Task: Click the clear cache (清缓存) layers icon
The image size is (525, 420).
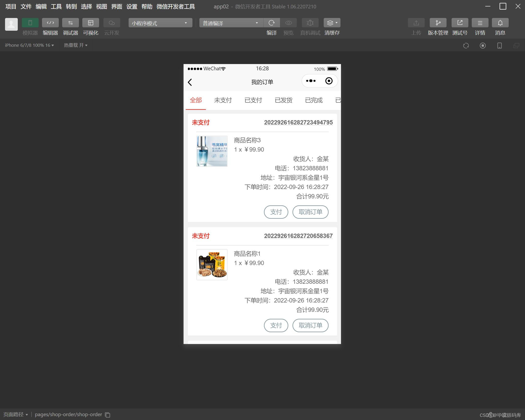Action: 330,23
